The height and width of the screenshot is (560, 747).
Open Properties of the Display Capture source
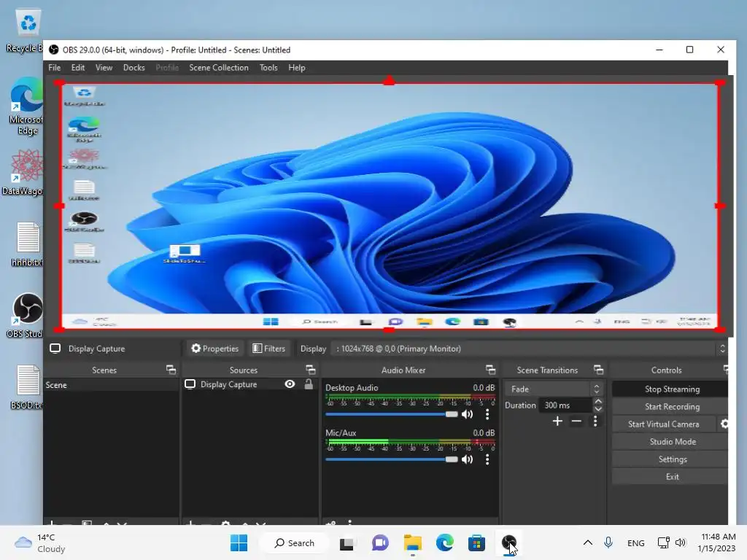215,349
